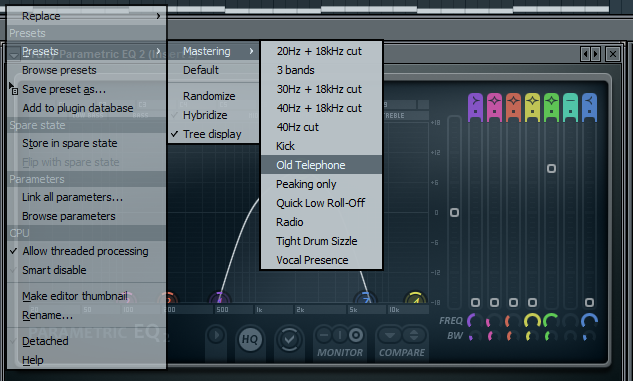Select the Default preset
This screenshot has width=633, height=381.
click(214, 70)
